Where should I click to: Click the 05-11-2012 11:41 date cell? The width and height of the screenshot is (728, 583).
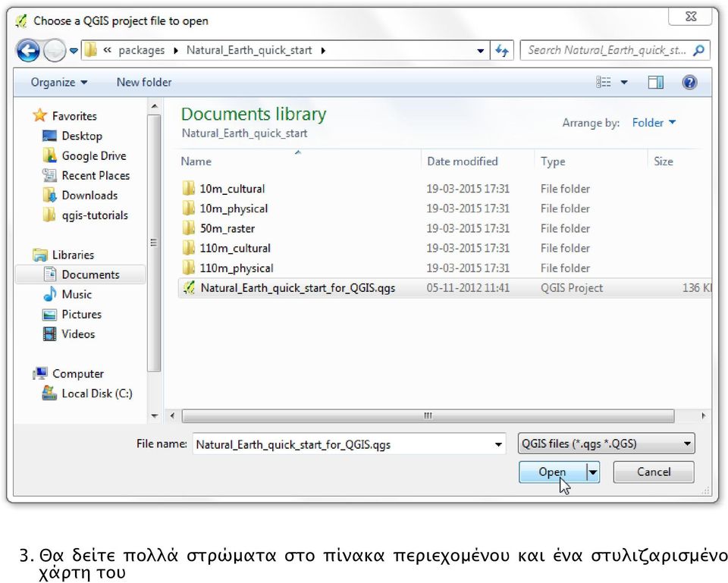[468, 288]
